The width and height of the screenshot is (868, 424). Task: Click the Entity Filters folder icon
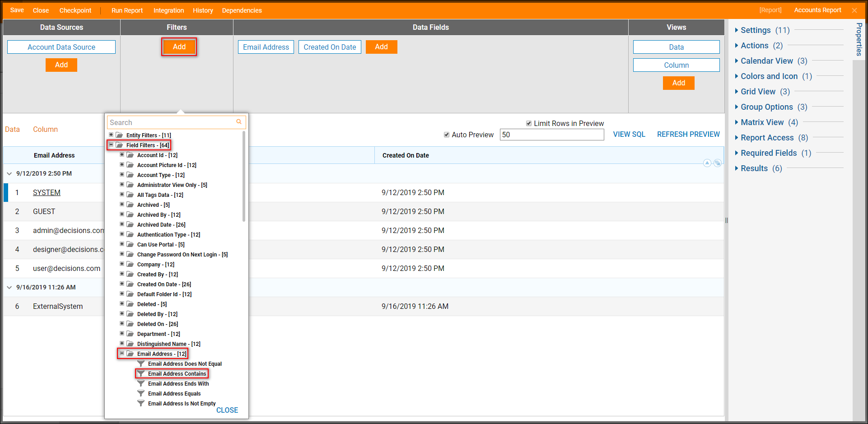(119, 135)
